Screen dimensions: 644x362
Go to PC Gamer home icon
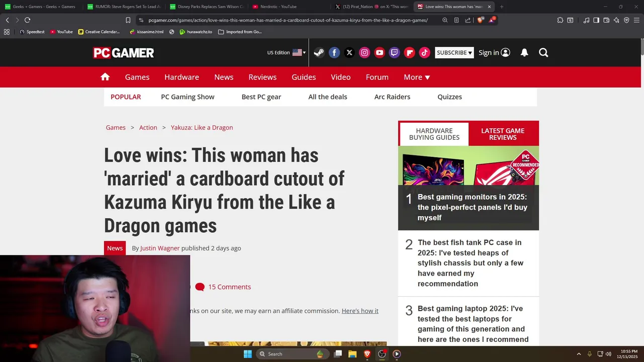point(105,77)
